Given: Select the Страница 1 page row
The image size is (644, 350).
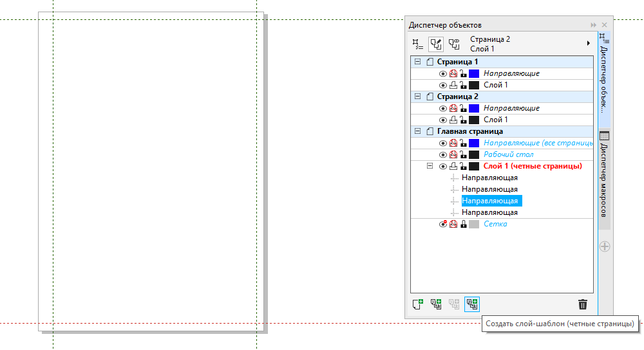Looking at the screenshot, I should click(502, 62).
